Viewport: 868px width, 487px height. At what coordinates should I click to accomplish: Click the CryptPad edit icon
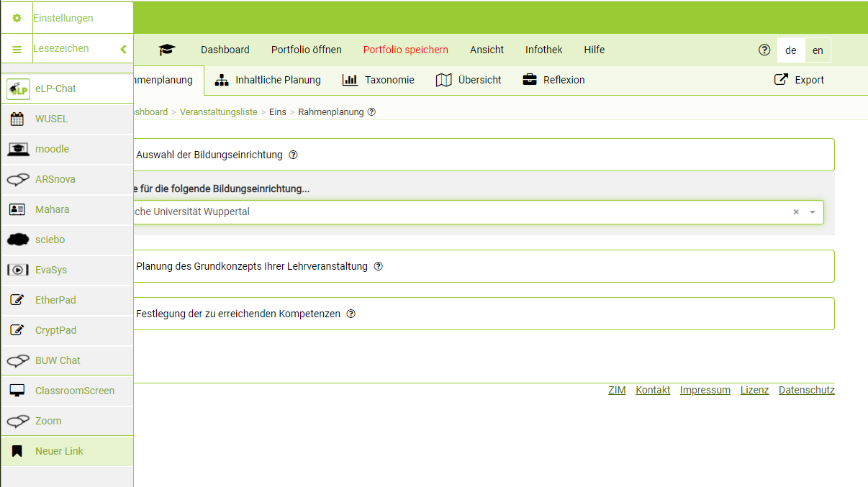[x=18, y=331]
